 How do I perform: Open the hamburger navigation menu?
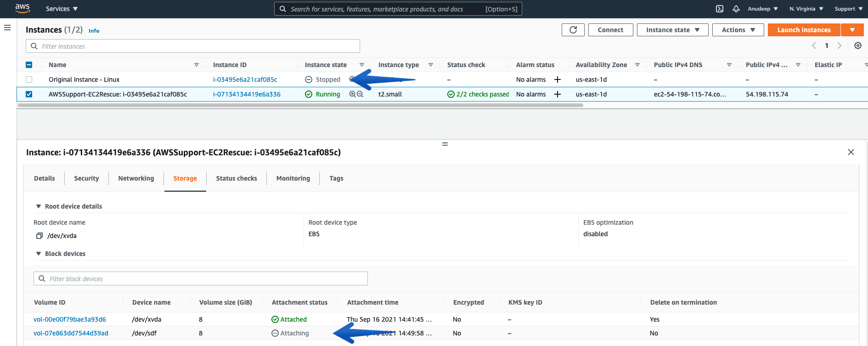(x=7, y=28)
